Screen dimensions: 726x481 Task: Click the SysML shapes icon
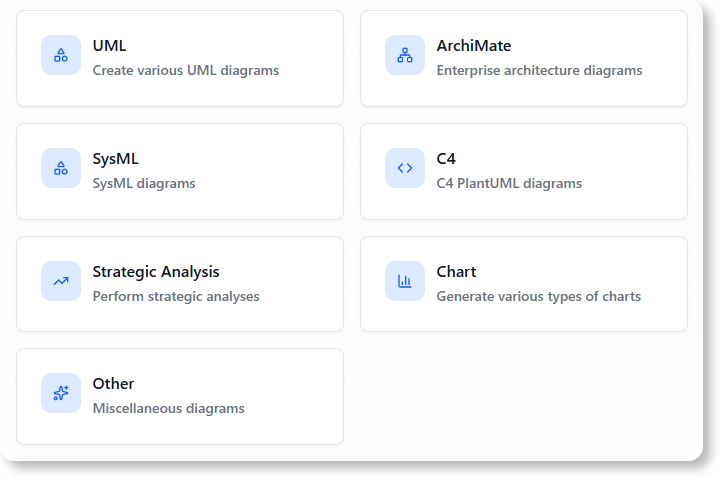61,168
